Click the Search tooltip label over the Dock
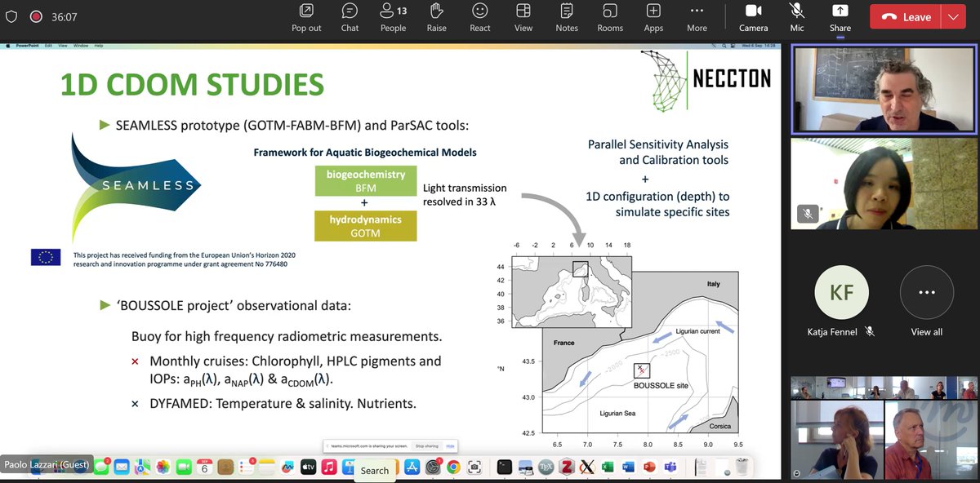Screen dimensions: 980x483 pyautogui.click(x=375, y=471)
